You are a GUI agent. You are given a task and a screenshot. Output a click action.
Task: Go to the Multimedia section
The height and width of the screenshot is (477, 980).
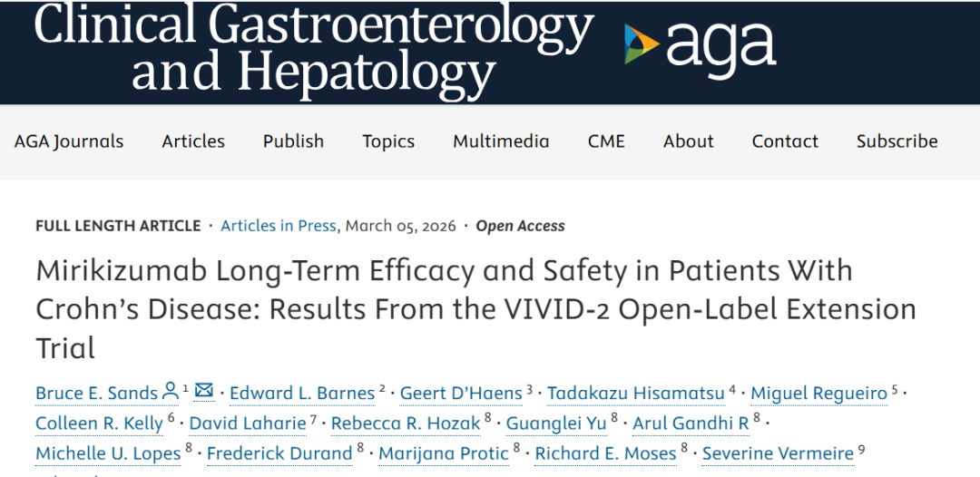501,141
